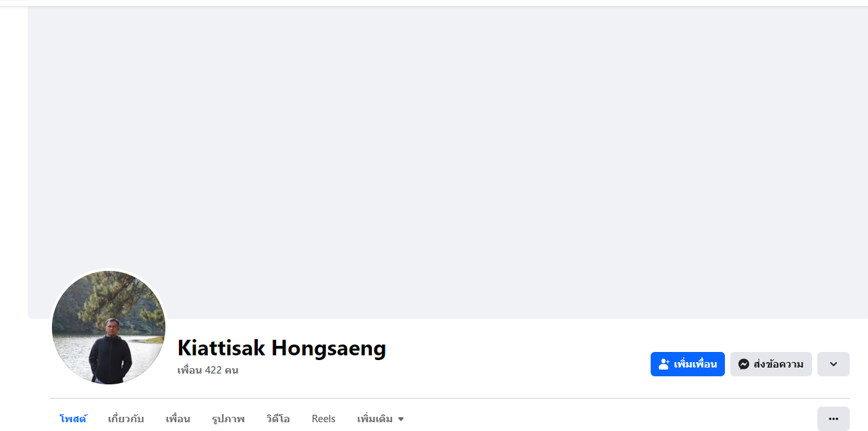View the วิดีโอ tab
The width and height of the screenshot is (868, 431).
pyautogui.click(x=278, y=419)
